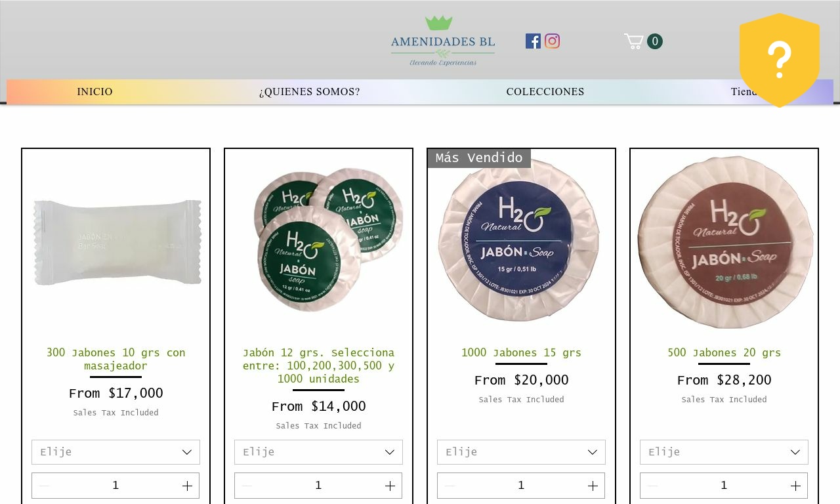Viewport: 840px width, 504px height.
Task: Open the Facebook page icon
Action: pyautogui.click(x=533, y=41)
